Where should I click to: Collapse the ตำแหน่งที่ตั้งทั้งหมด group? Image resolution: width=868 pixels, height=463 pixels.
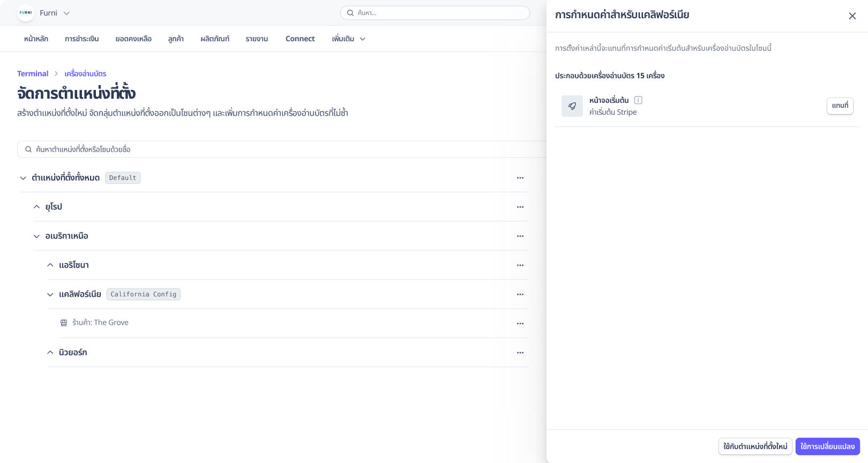click(x=23, y=178)
